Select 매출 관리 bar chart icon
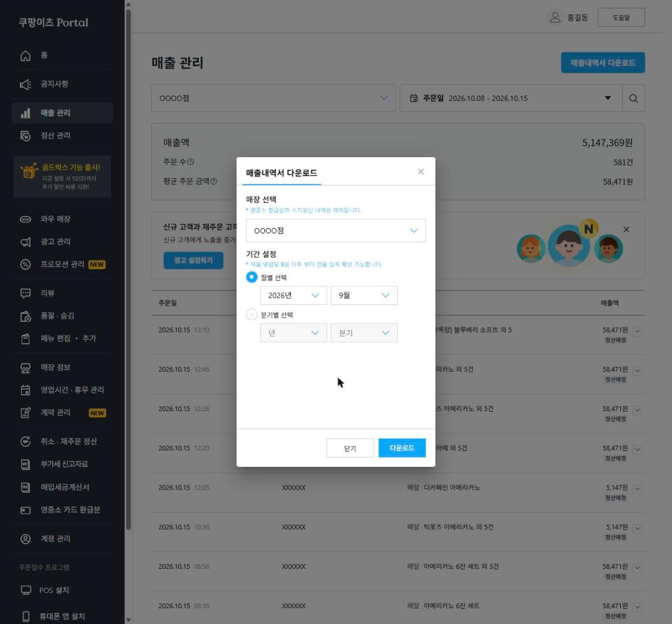This screenshot has height=624, width=672. pos(26,113)
